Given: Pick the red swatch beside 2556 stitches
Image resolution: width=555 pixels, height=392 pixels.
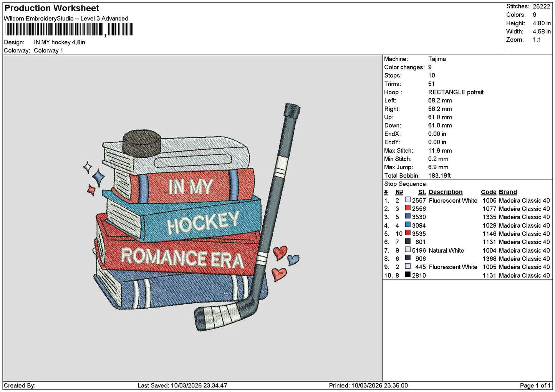Looking at the screenshot, I should [x=408, y=208].
